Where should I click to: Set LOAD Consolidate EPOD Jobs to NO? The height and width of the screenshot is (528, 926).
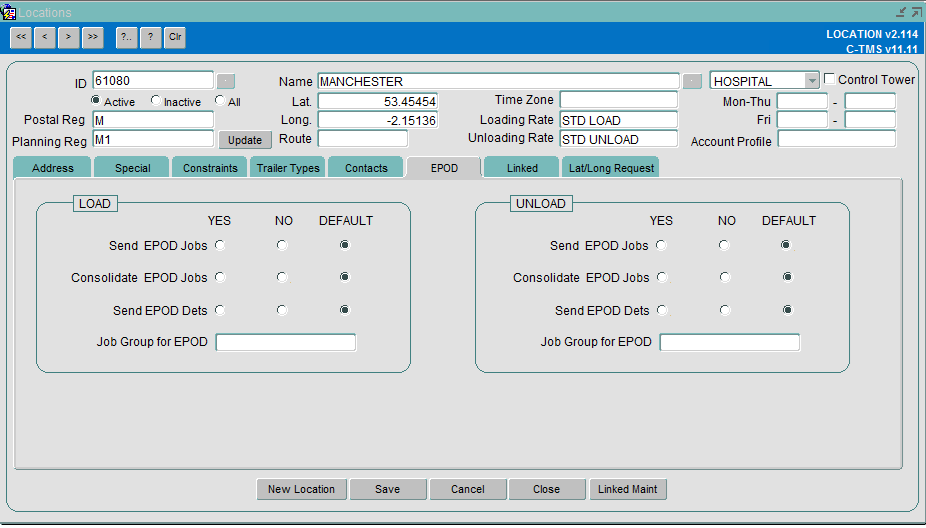tap(282, 277)
